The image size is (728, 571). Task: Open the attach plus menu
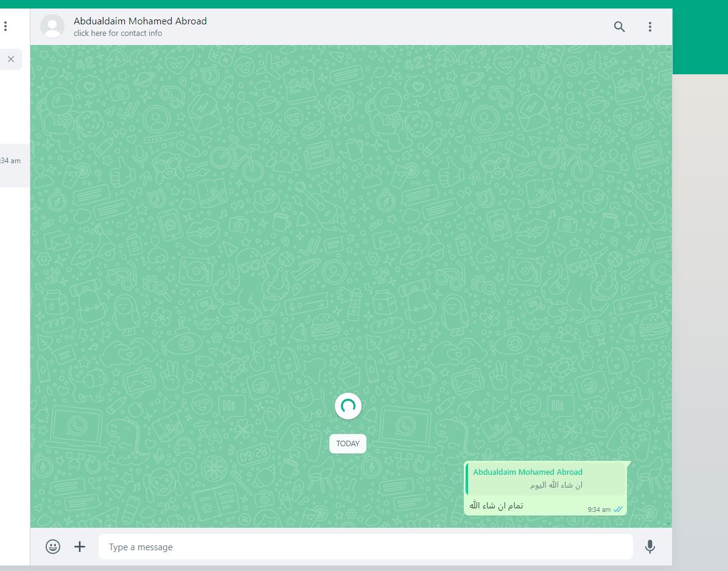coord(80,547)
